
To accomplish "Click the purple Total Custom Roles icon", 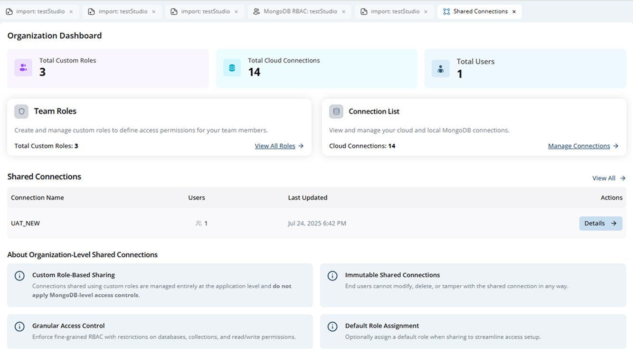I will point(23,67).
